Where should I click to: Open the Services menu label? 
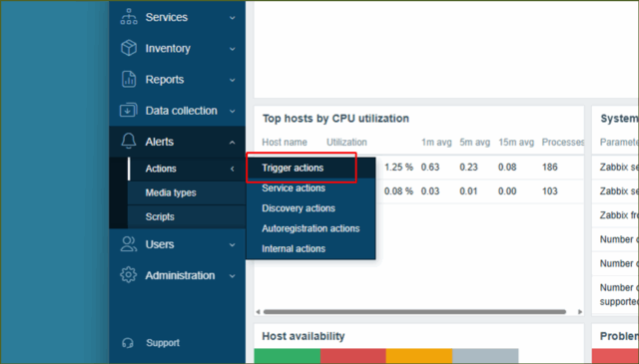pos(167,17)
